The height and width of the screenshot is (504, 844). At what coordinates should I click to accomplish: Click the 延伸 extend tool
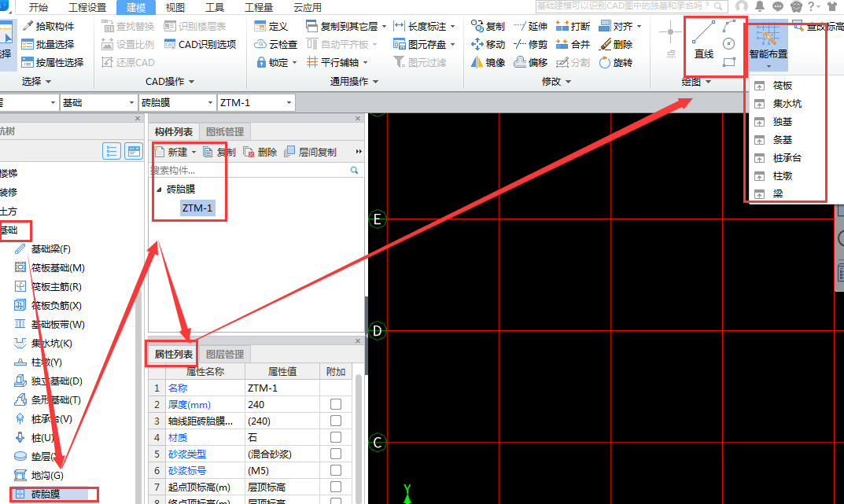coord(530,27)
